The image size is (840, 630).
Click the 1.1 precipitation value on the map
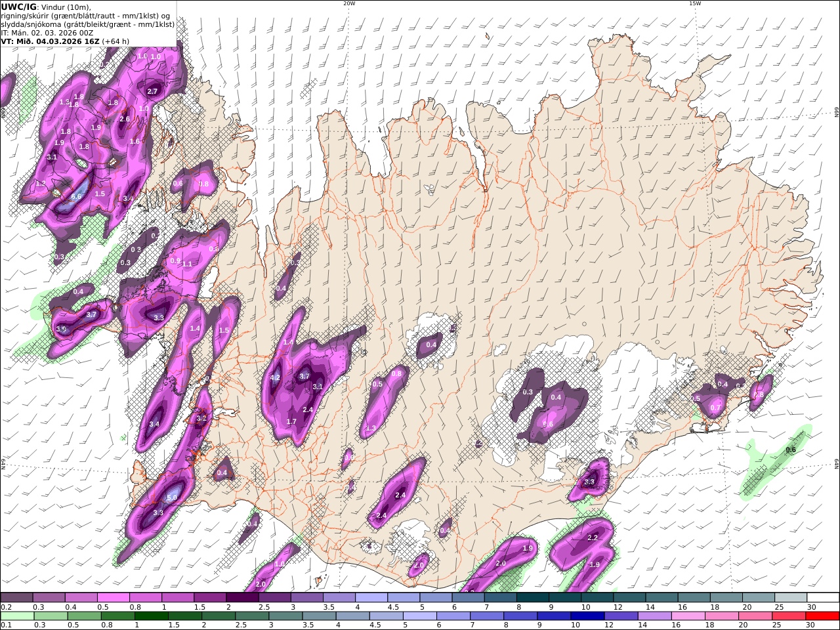(187, 264)
